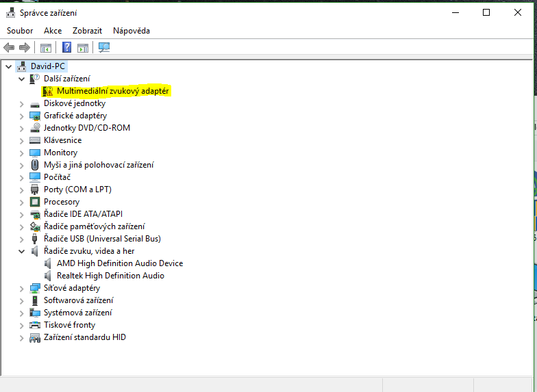Click the Monitory monitor icon
The height and width of the screenshot is (392, 537).
click(x=34, y=153)
